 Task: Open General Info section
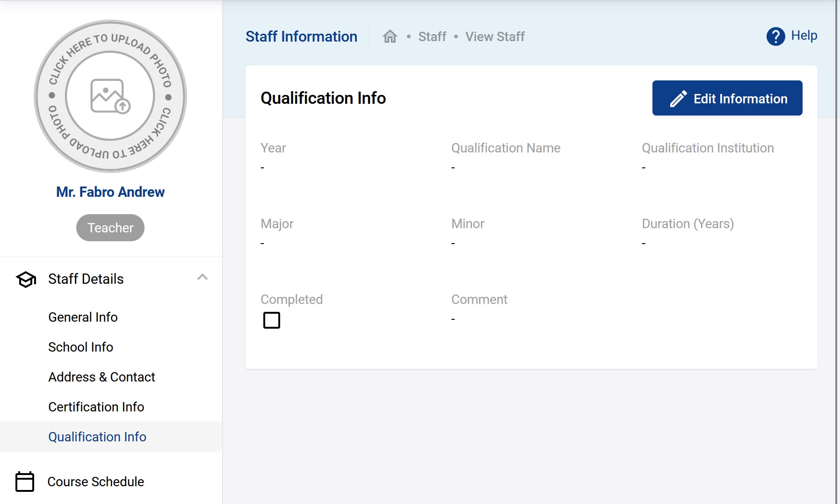click(x=83, y=317)
